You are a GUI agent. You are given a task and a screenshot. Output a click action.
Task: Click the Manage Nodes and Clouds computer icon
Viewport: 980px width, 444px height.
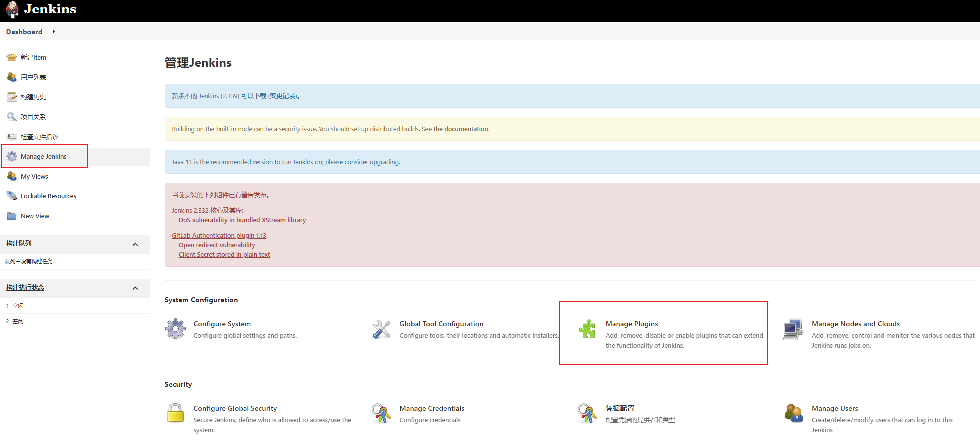793,329
